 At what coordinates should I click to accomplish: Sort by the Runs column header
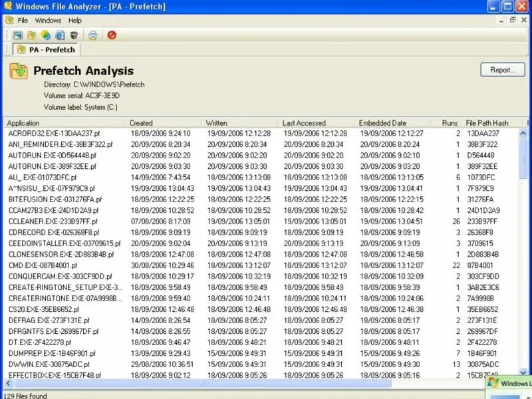click(x=446, y=123)
